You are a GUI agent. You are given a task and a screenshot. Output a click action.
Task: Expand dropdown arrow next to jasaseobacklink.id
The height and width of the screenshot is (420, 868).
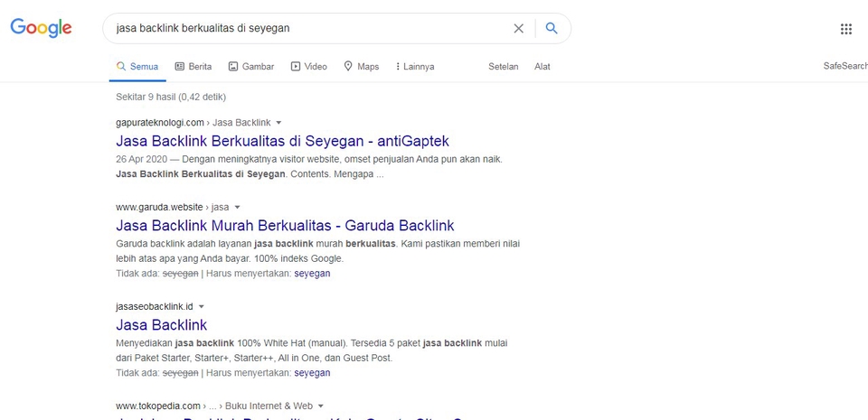coord(201,307)
